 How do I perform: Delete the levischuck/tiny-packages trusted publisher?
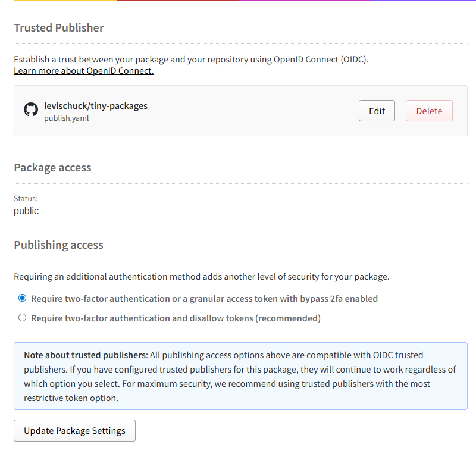(x=428, y=111)
